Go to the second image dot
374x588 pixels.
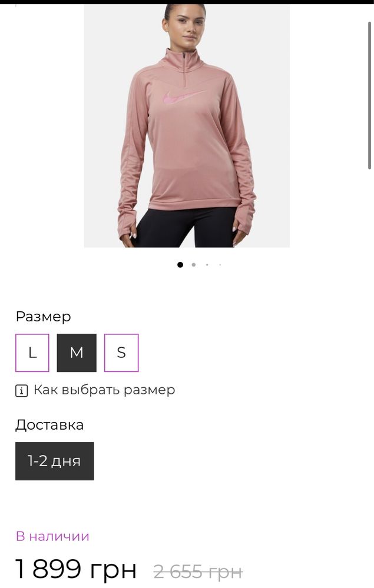tap(194, 265)
